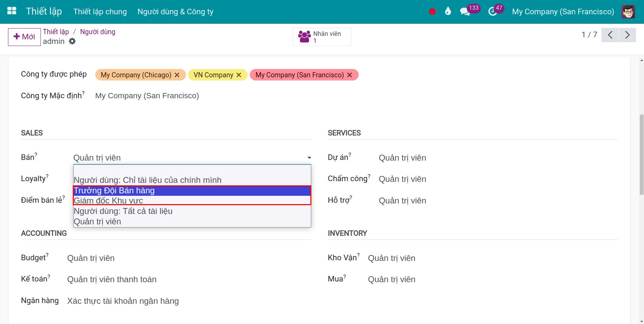Go to the next user record
This screenshot has height=324, width=644.
pos(627,35)
